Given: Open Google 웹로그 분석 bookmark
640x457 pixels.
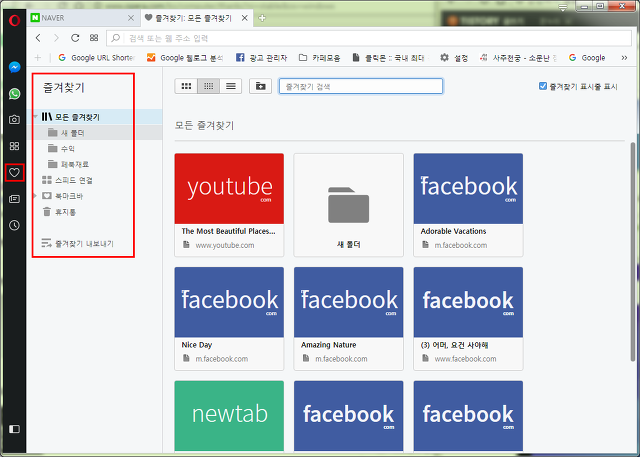Looking at the screenshot, I should point(185,58).
